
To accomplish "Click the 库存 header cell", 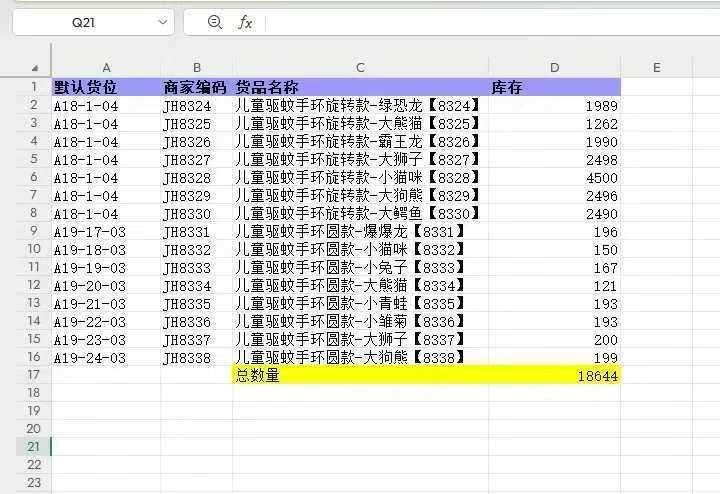I will pos(554,87).
